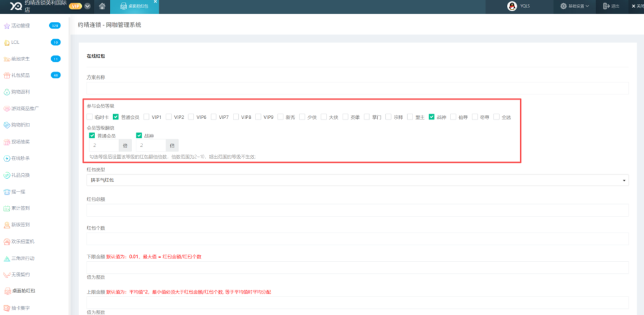Tick the VIP6 checkbox
This screenshot has height=315, width=644.
point(191,117)
